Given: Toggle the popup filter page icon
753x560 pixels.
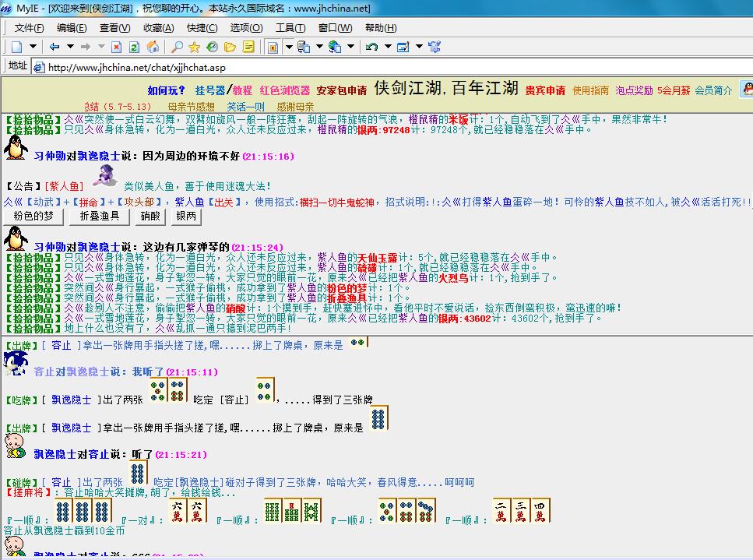Looking at the screenshot, I should click(273, 47).
